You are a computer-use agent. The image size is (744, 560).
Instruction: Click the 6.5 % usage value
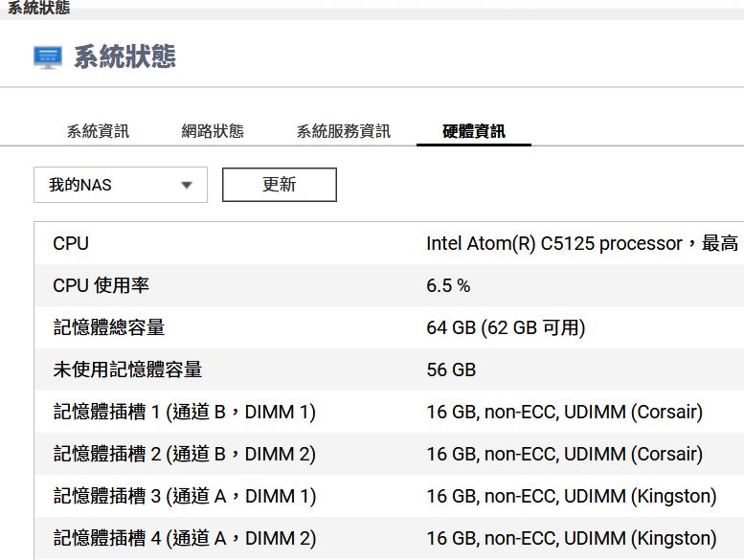click(448, 285)
